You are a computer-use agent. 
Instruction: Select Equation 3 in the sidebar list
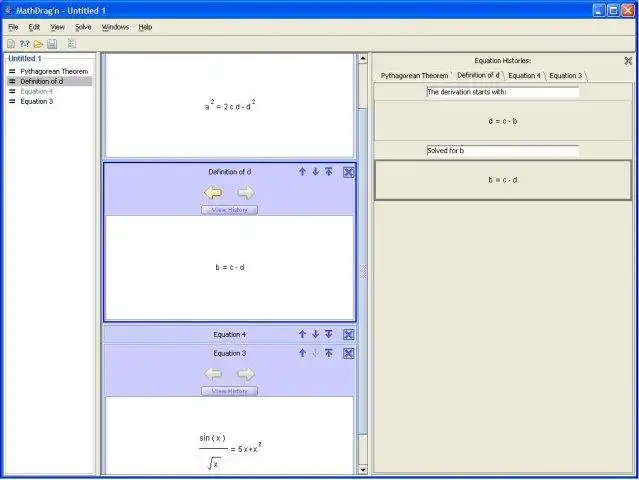click(37, 101)
